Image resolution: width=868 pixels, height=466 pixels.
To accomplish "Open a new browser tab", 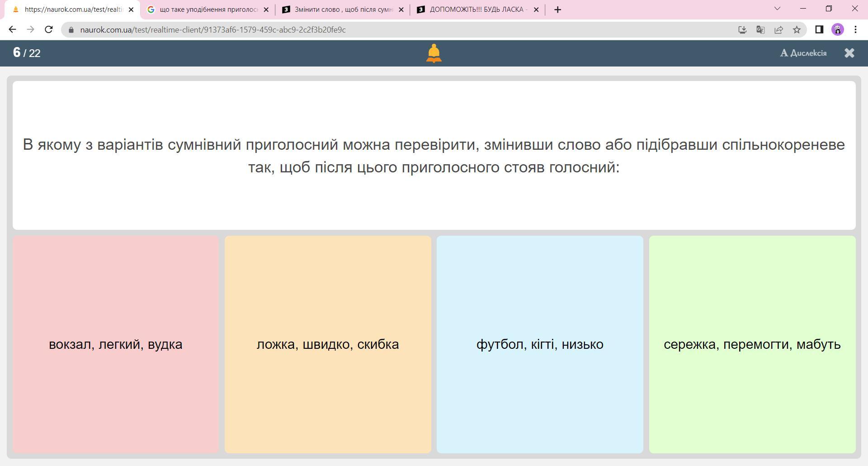I will tap(557, 10).
